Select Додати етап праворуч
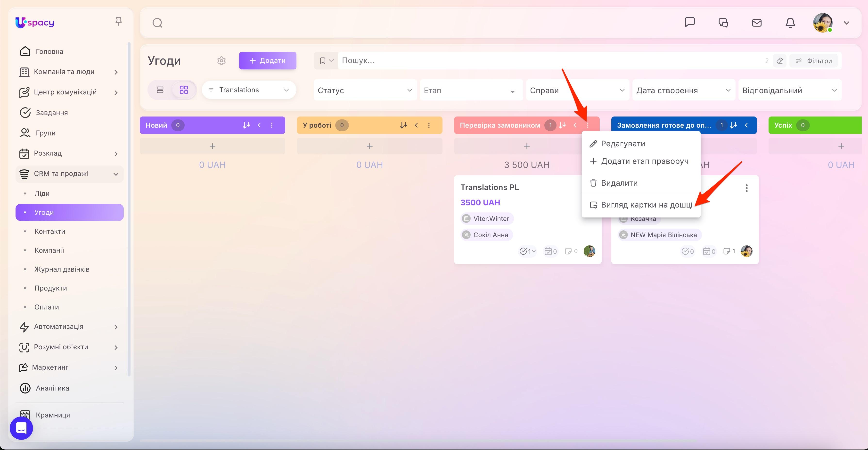Viewport: 868px width, 450px height. [641, 161]
